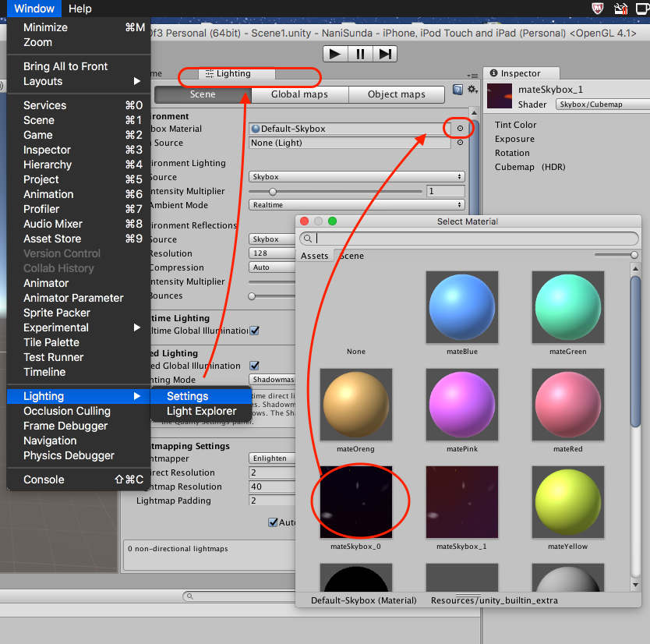The width and height of the screenshot is (650, 644).
Task: Switch to the Inspector tab
Action: click(x=521, y=73)
